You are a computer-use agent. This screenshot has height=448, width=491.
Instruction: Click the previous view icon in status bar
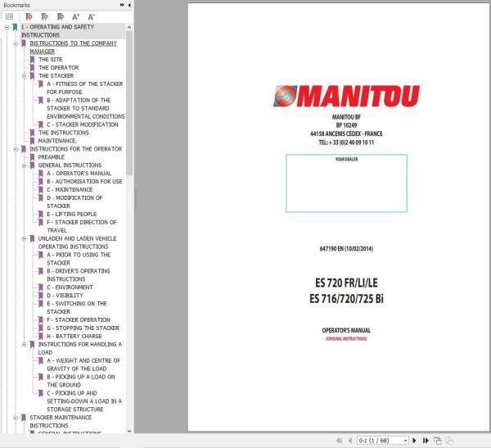(438, 441)
